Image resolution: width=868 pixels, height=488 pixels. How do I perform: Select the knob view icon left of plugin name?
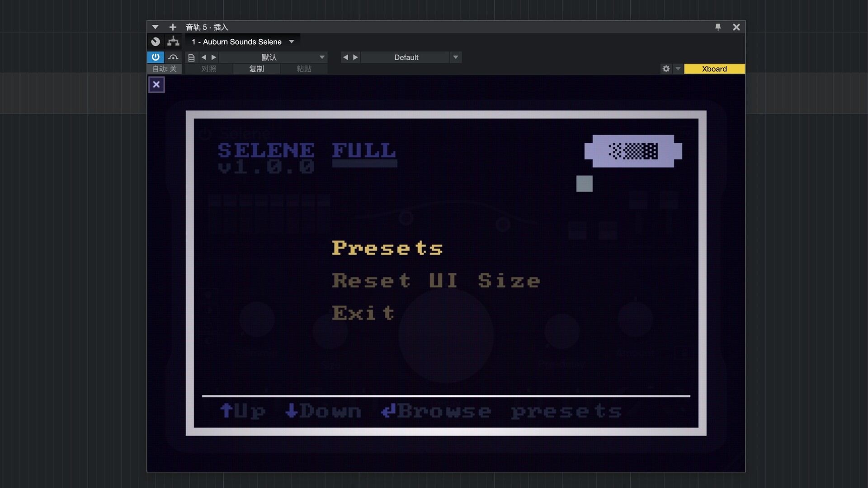pyautogui.click(x=156, y=41)
